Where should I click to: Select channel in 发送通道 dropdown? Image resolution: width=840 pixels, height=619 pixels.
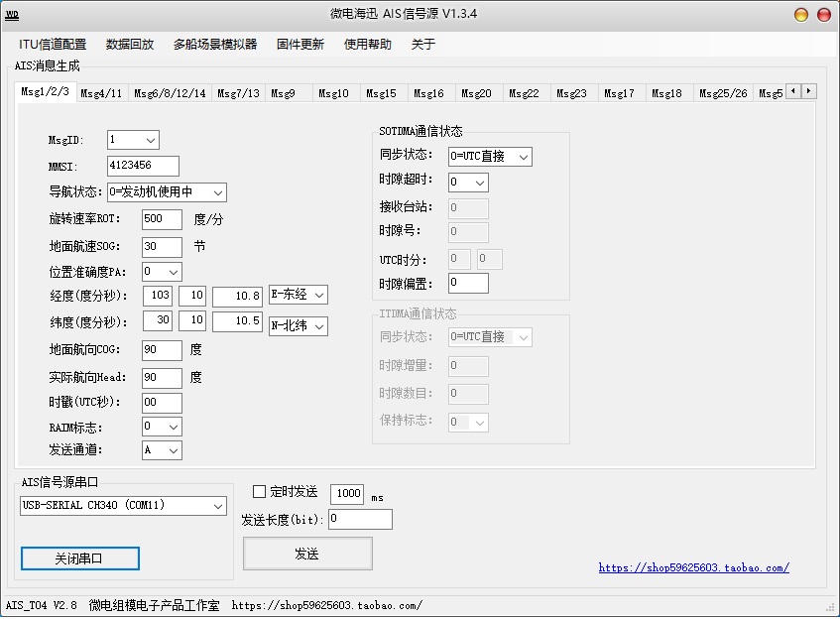pyautogui.click(x=162, y=450)
